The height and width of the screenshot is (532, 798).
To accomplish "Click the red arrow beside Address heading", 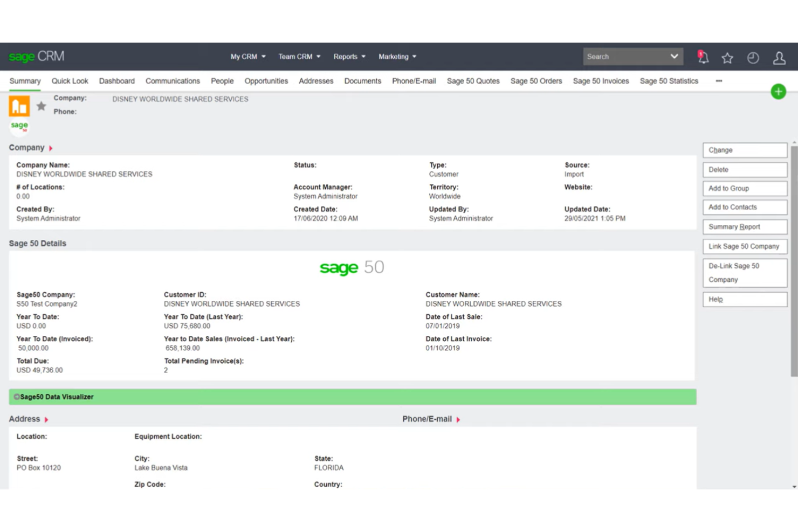I will [46, 419].
